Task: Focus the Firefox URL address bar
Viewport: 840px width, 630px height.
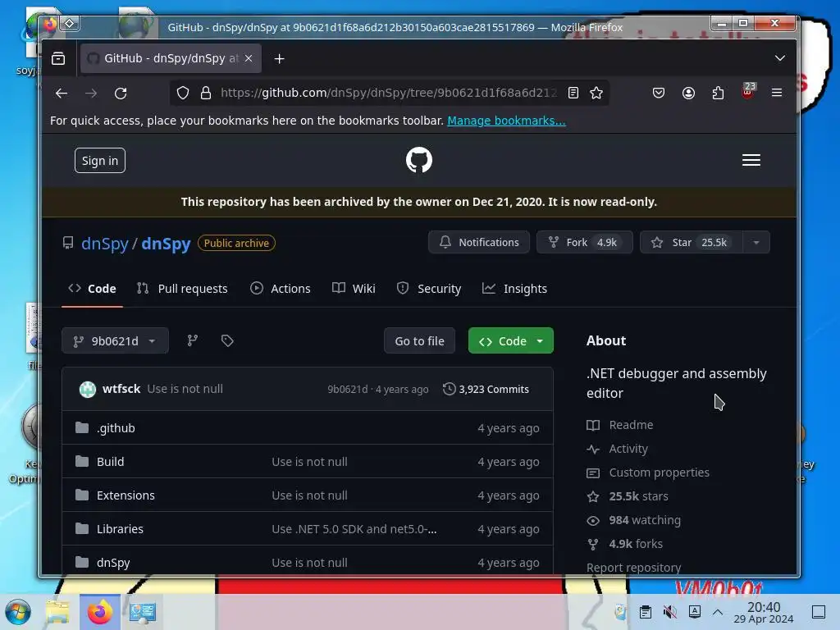Action: 388,94
